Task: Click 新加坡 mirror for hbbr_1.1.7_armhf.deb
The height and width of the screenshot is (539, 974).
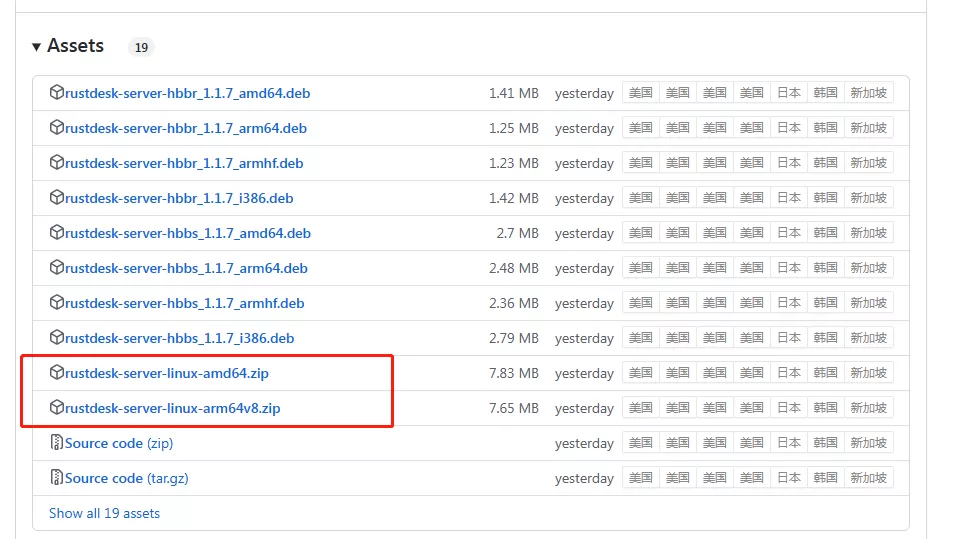Action: click(868, 163)
